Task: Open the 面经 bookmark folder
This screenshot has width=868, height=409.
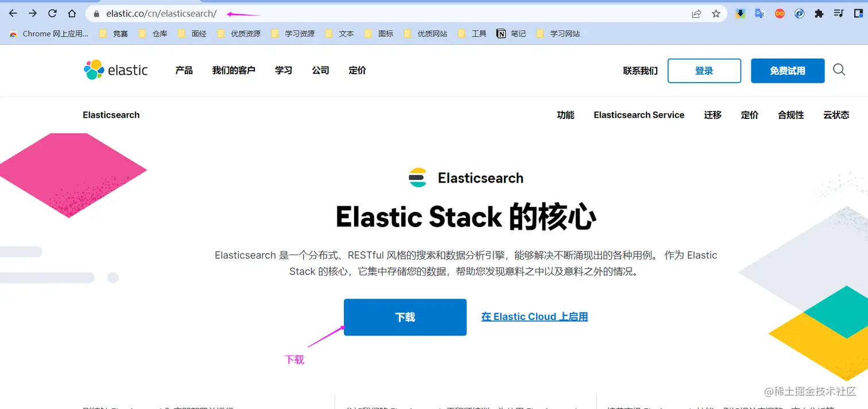Action: point(192,34)
